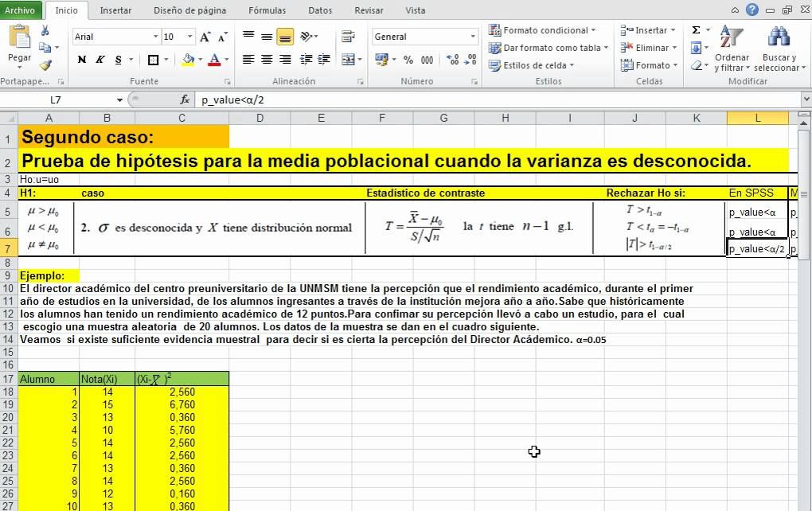
Task: Open Ordenar y filtrar menu
Action: (732, 49)
